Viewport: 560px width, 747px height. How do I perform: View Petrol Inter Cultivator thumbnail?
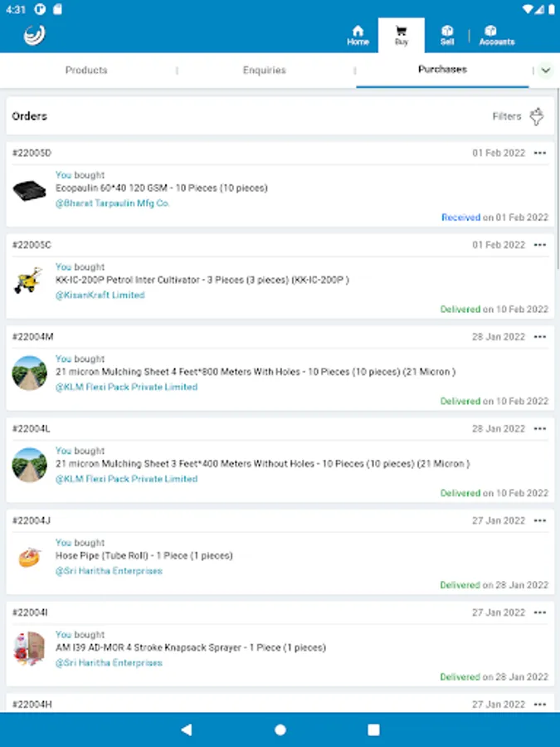28,281
